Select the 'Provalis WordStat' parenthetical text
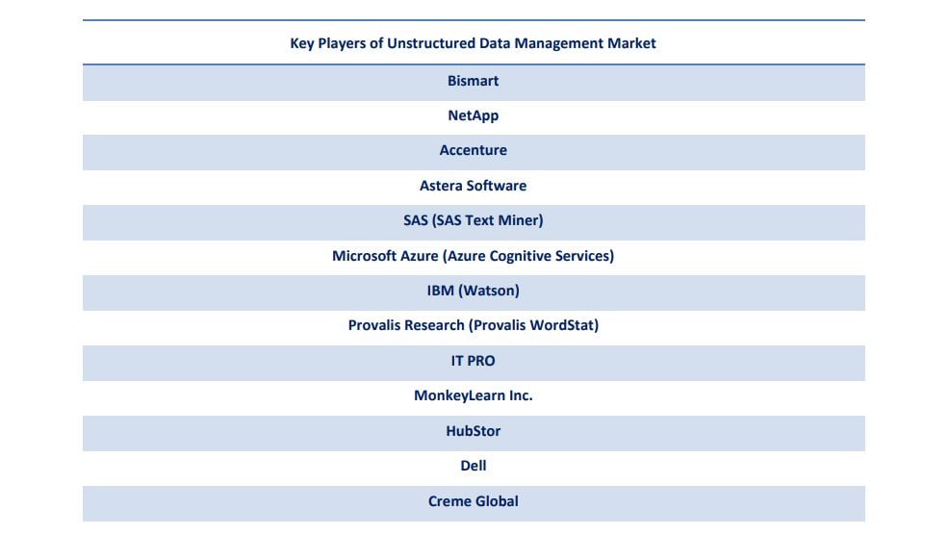The width and height of the screenshot is (949, 560). (x=533, y=325)
